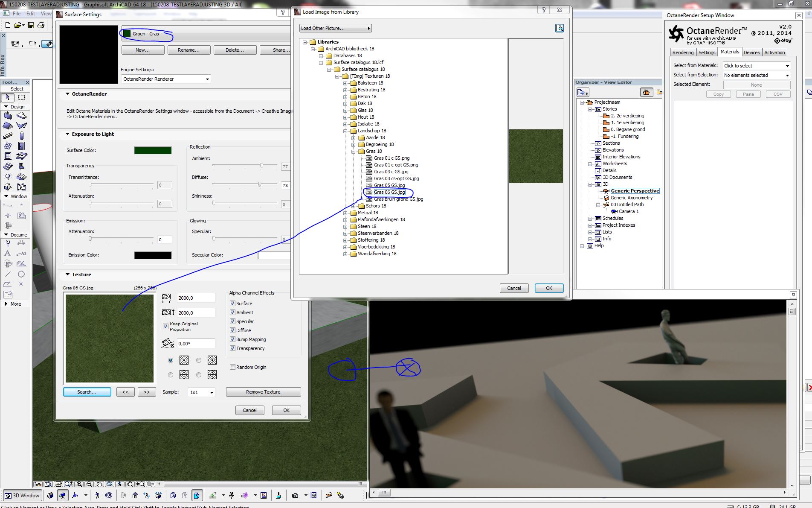
Task: Select the Arrow tool in the Toolbox
Action: pyautogui.click(x=8, y=97)
